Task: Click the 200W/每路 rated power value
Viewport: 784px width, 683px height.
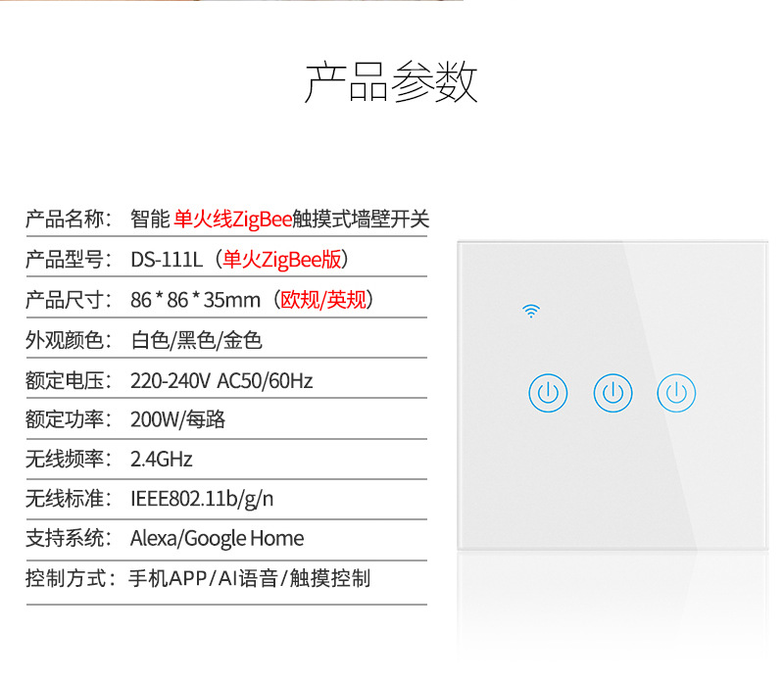Action: (177, 419)
